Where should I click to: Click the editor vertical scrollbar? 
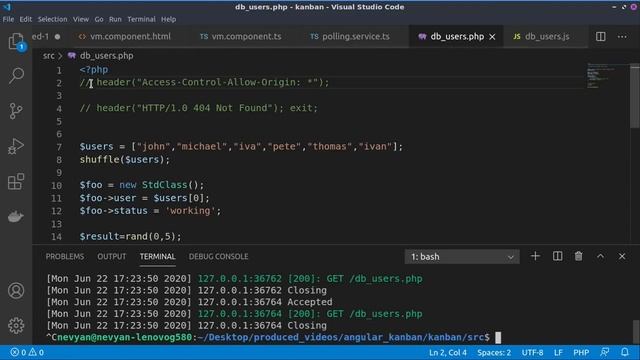pyautogui.click(x=635, y=96)
